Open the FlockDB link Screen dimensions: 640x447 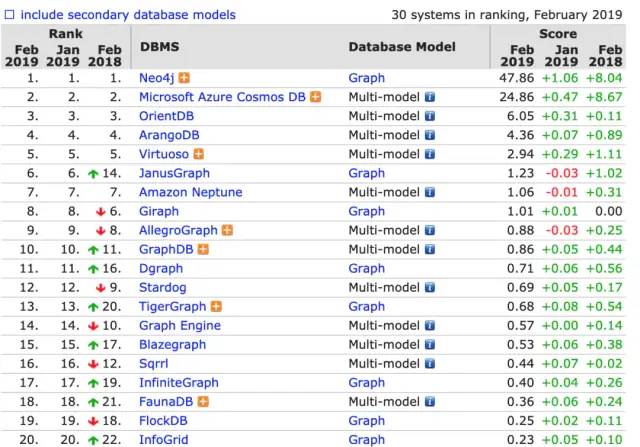pos(163,420)
